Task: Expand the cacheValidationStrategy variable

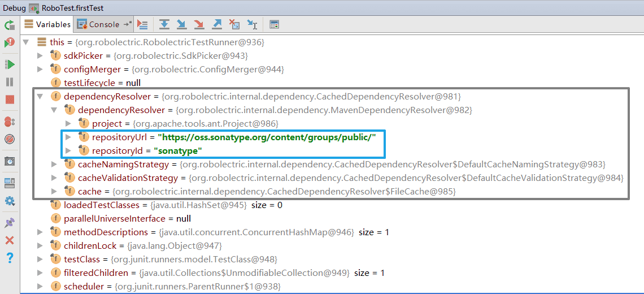Action: coord(54,178)
